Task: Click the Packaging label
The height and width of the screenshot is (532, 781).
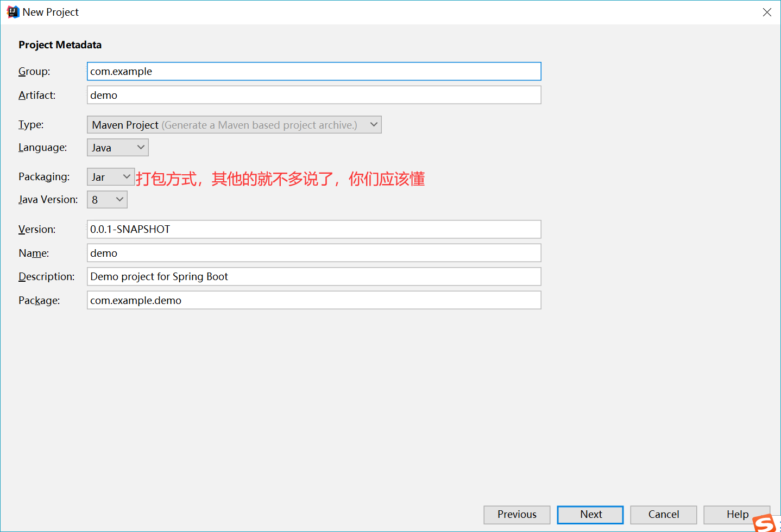Action: pyautogui.click(x=44, y=177)
